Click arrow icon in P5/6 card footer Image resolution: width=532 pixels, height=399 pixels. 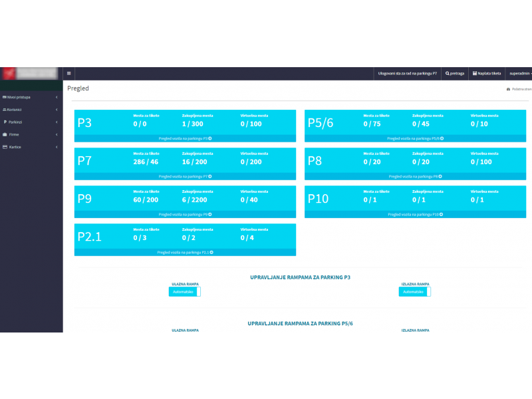coord(442,138)
